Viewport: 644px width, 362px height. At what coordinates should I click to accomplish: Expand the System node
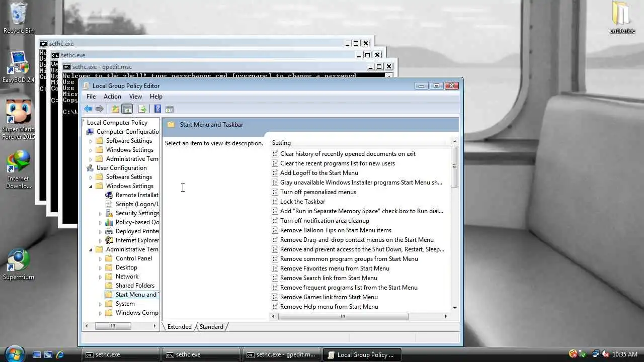click(100, 304)
